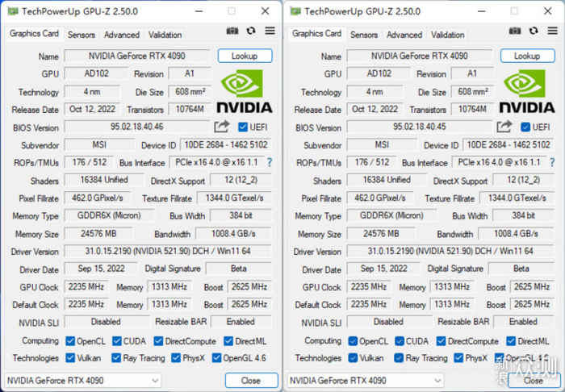This screenshot has width=565, height=392.
Task: Click NVIDIA logo in right window
Action: pyautogui.click(x=527, y=91)
